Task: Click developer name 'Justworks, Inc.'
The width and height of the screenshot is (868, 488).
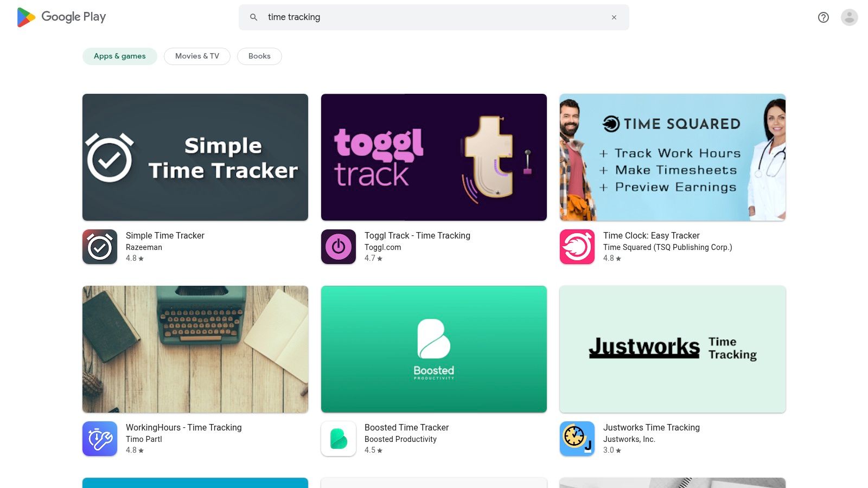Action: (x=629, y=439)
